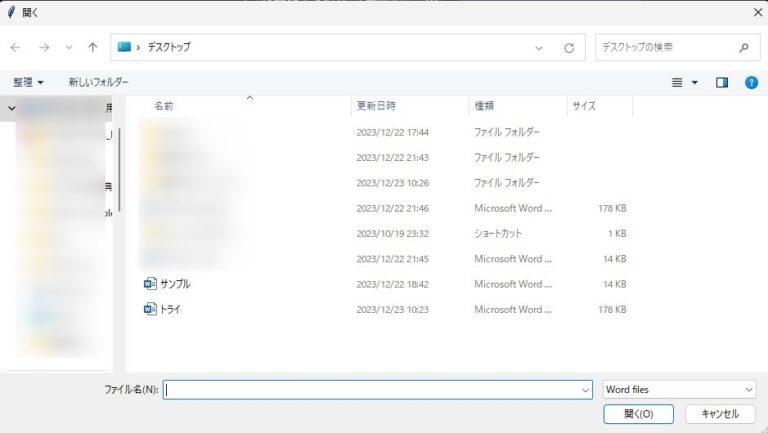Open the Word files type dropdown
Viewport: 768px width, 433px height.
point(749,389)
